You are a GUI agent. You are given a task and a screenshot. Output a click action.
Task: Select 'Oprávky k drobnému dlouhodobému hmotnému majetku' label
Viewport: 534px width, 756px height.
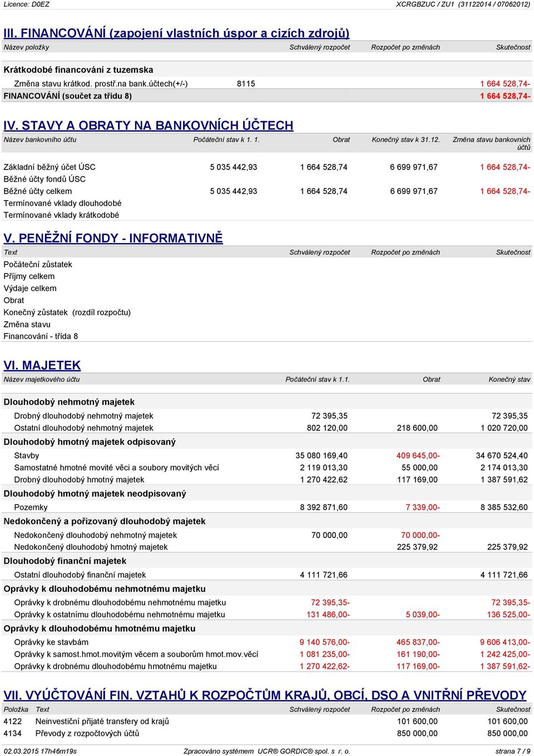[116, 667]
